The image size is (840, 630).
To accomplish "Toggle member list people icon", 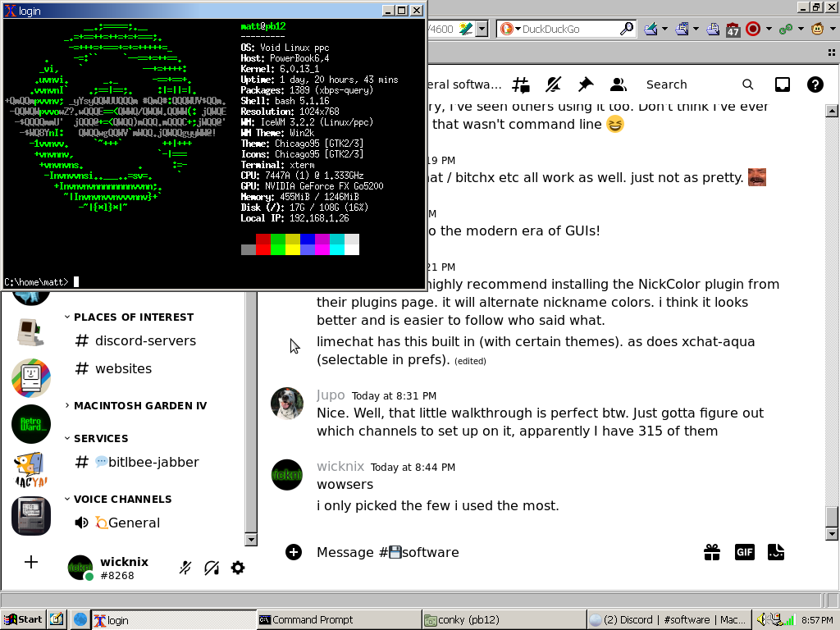I will point(619,84).
